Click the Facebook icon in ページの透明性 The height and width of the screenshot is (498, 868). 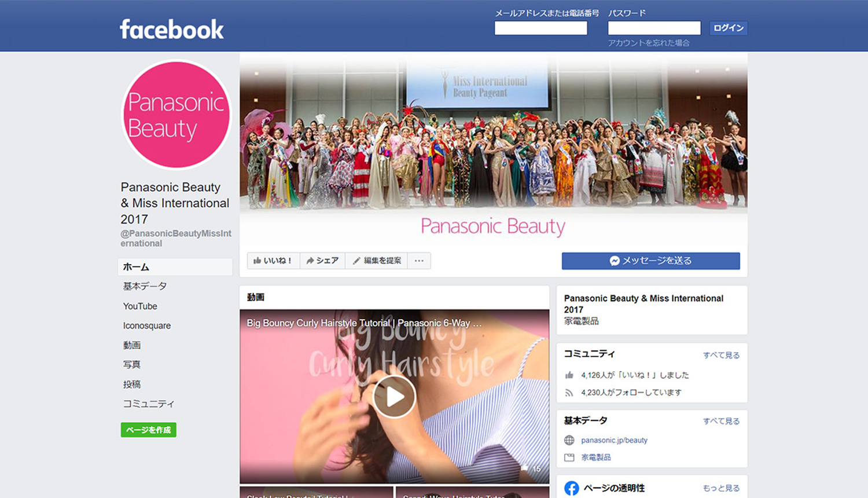pos(572,488)
